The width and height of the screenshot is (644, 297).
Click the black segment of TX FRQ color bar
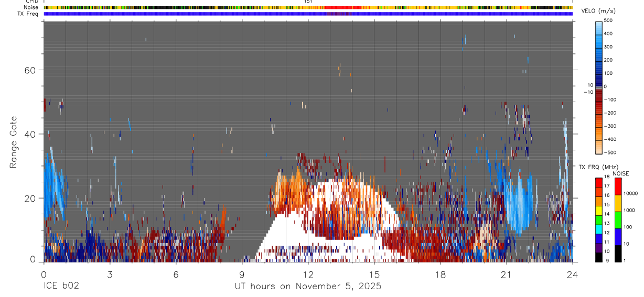coord(598,257)
